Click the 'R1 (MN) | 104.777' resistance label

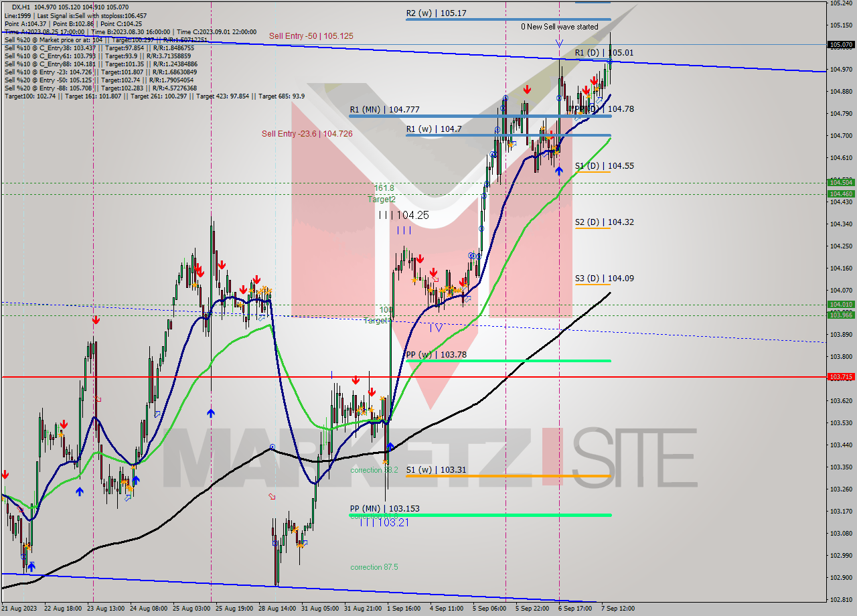384,109
